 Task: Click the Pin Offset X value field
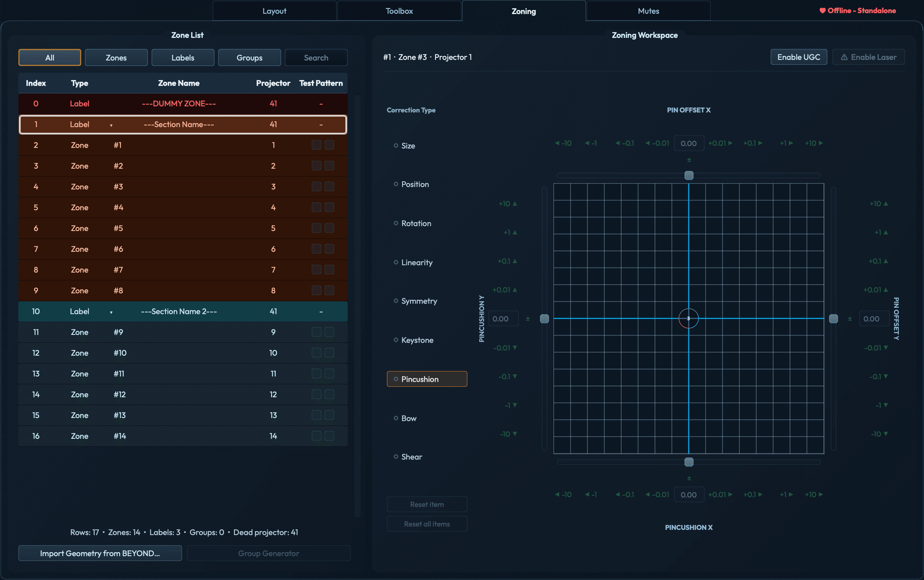pyautogui.click(x=689, y=143)
